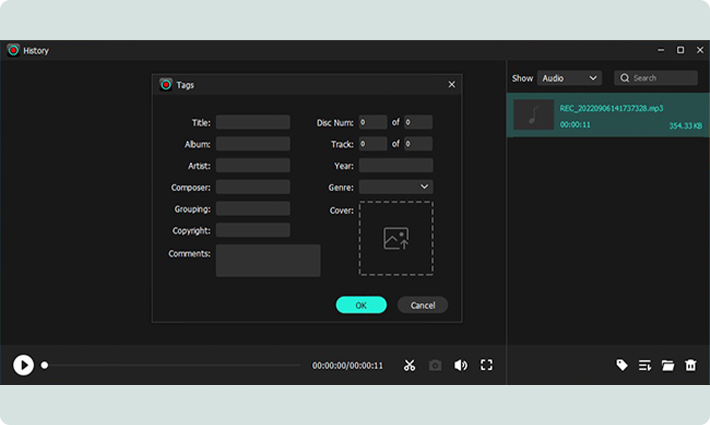
Task: Mute audio with the speaker icon
Action: click(460, 365)
